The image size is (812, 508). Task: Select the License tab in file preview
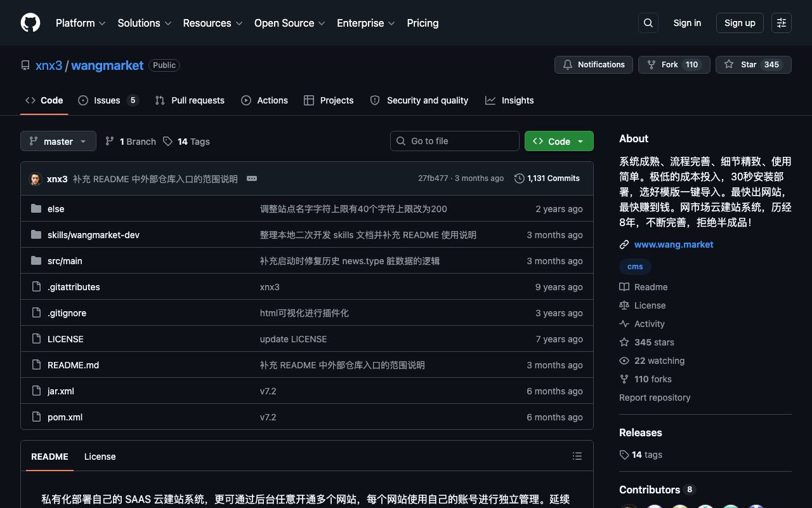click(100, 457)
